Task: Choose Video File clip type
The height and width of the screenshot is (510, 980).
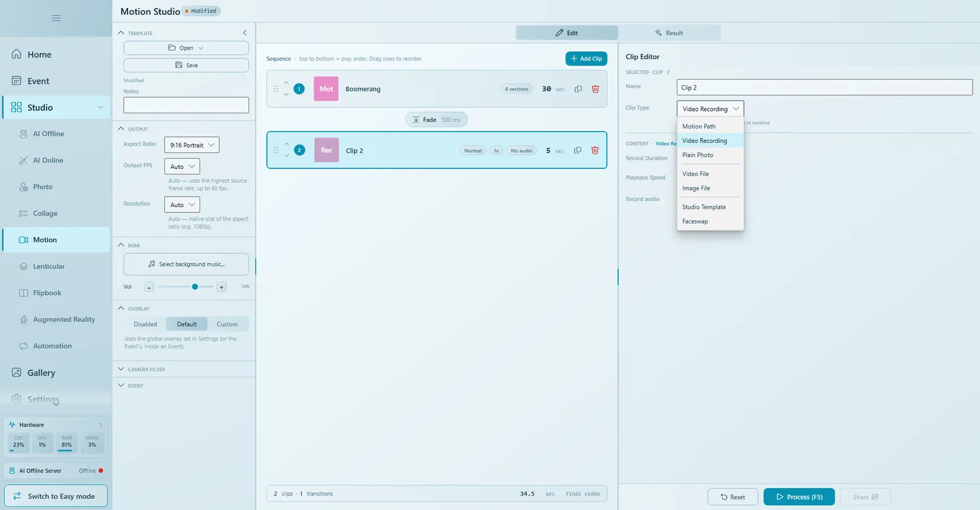Action: tap(710, 174)
